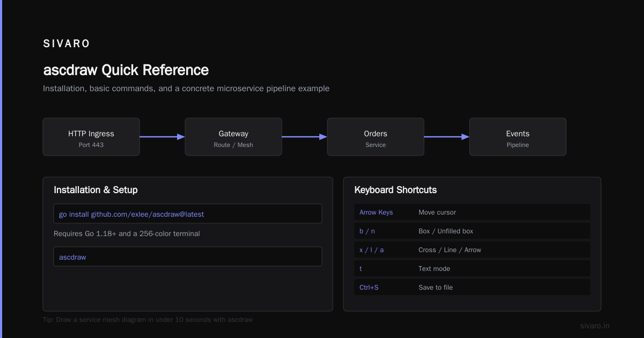Click the Ctrl+S Save to file row
Screen dimensions: 644x338
[472, 287]
